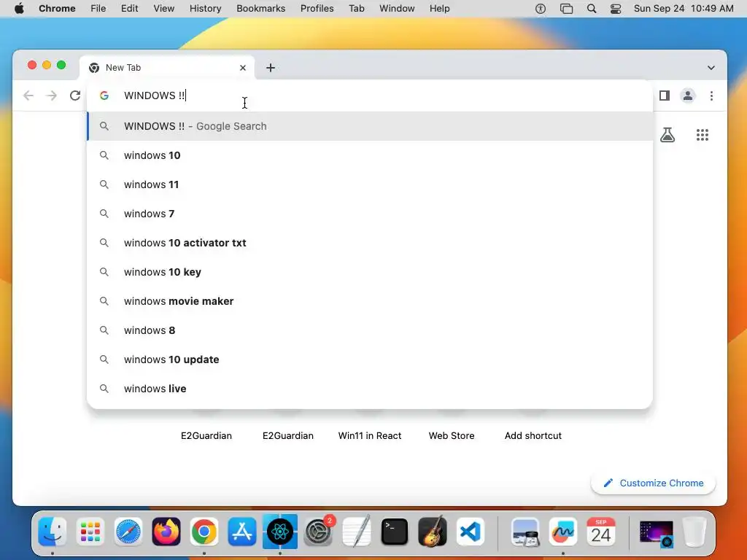Screen dimensions: 747x560
Task: Open the Chrome menu in menu bar
Action: [57, 9]
